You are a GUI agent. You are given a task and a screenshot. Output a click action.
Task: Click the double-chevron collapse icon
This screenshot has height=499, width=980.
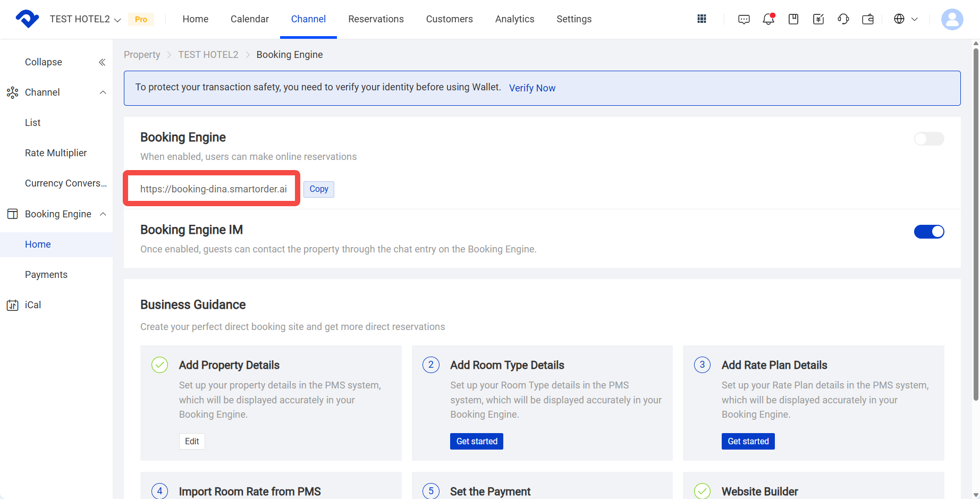click(x=102, y=62)
